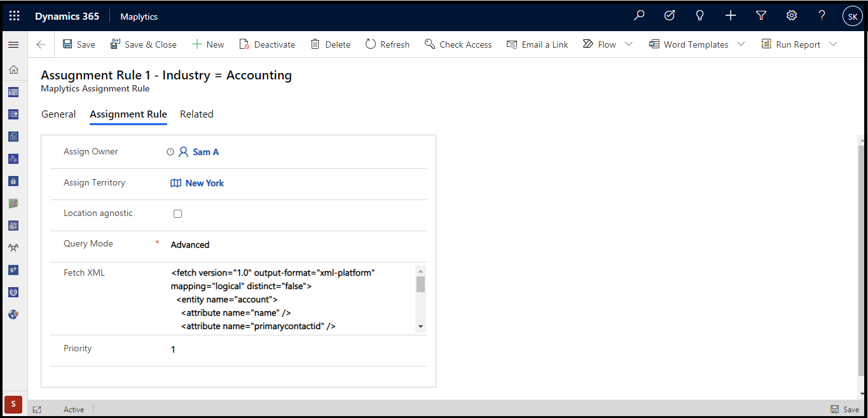Image resolution: width=868 pixels, height=418 pixels.
Task: Open the settings gear icon
Action: [x=792, y=17]
